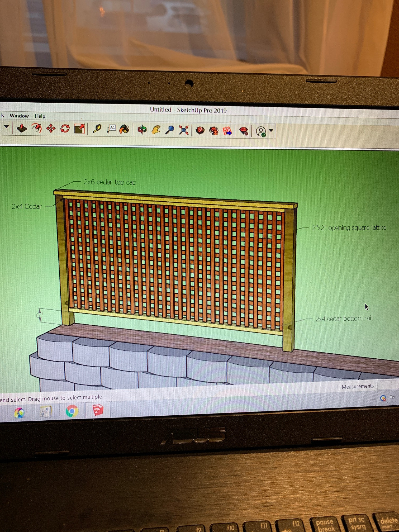This screenshot has height=532, width=399.
Task: Select the 2x6 cedar top cap board
Action: [175, 199]
